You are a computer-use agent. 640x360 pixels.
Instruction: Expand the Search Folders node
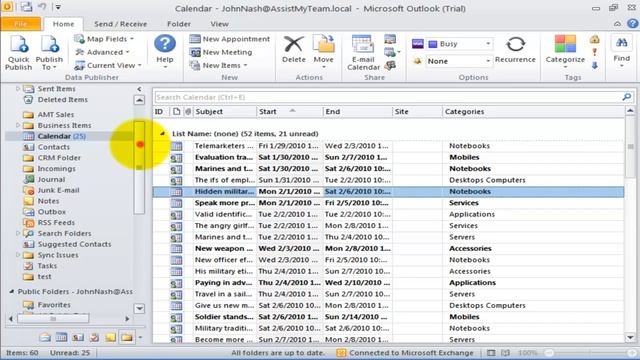point(18,233)
